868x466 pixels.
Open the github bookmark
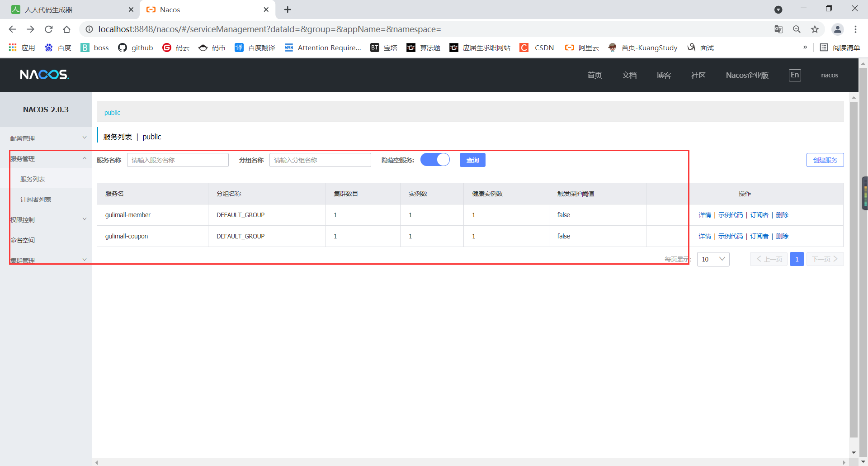coord(136,48)
